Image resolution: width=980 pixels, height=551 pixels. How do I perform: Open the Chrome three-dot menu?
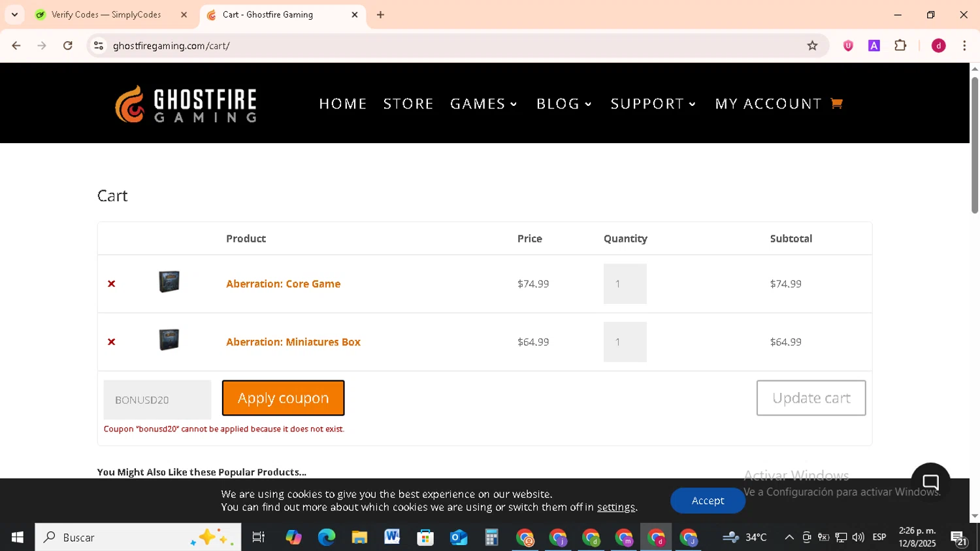pos(964,46)
